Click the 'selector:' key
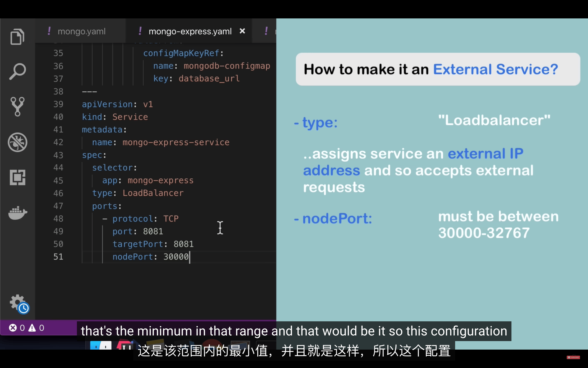588x368 pixels. coord(115,168)
